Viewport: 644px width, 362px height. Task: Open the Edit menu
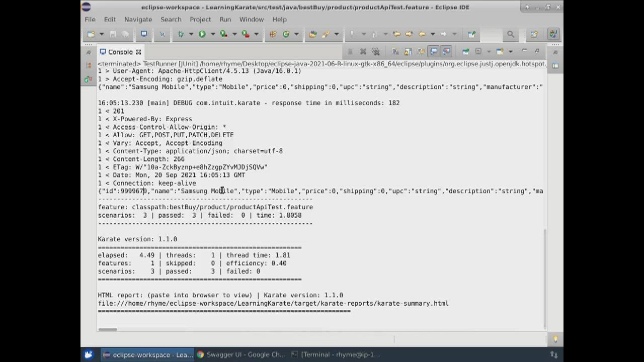pyautogui.click(x=110, y=19)
